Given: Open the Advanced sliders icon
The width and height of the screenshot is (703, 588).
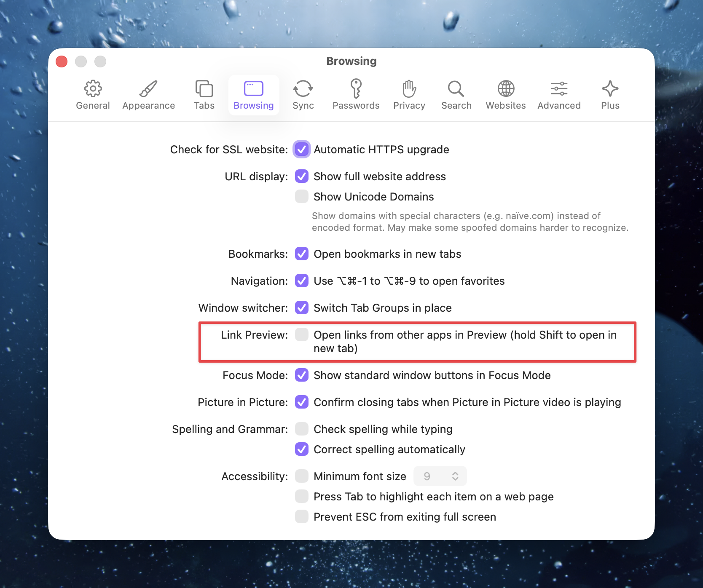Looking at the screenshot, I should 559,89.
